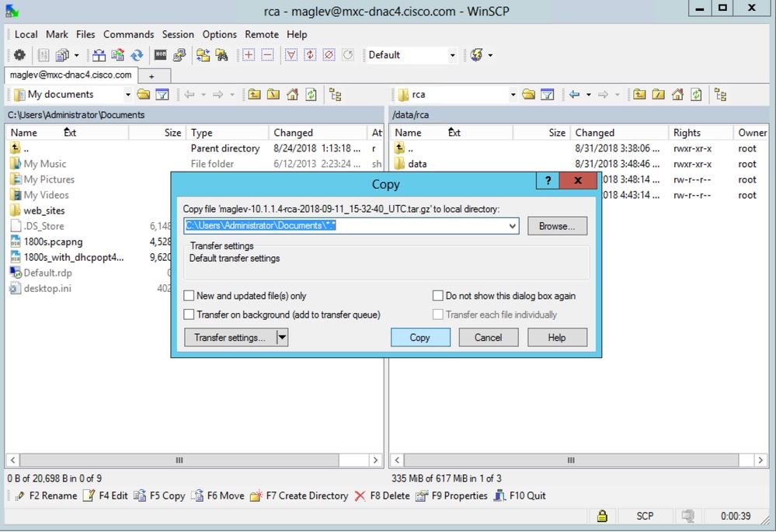The width and height of the screenshot is (776, 532).
Task: Click the Compare directories toolbar icon
Action: pyautogui.click(x=99, y=55)
